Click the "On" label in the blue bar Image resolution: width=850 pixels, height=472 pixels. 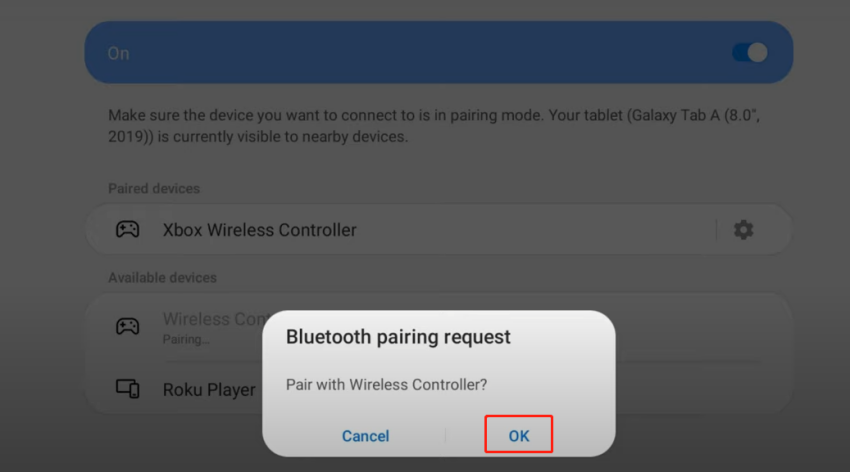[118, 53]
